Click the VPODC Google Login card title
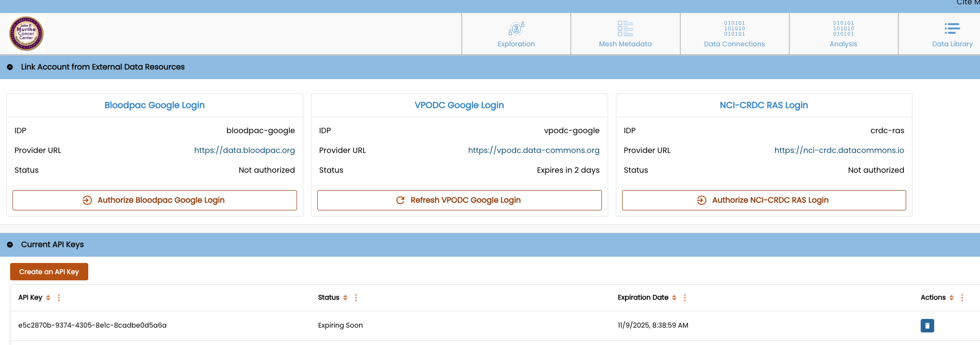Screen dimensions: 980x345 [x=460, y=105]
